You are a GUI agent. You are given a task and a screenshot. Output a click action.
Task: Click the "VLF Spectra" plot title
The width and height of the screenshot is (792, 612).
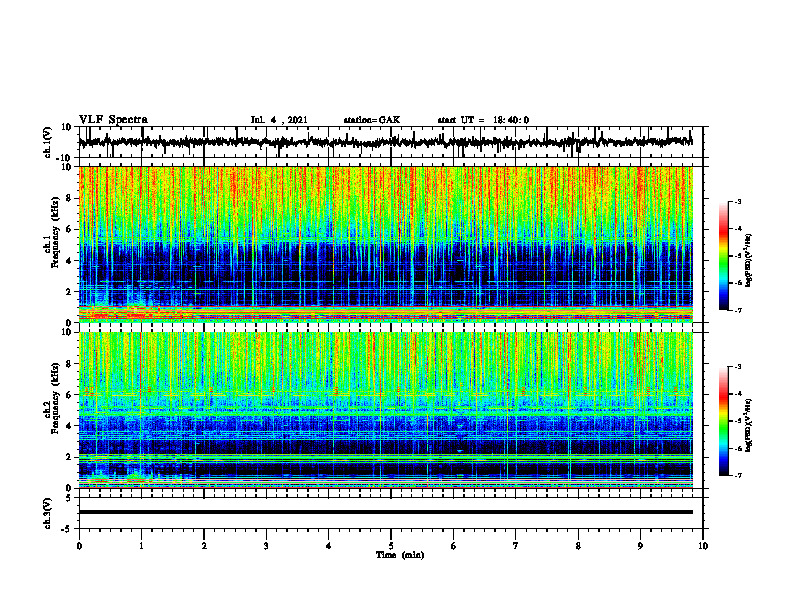point(113,120)
